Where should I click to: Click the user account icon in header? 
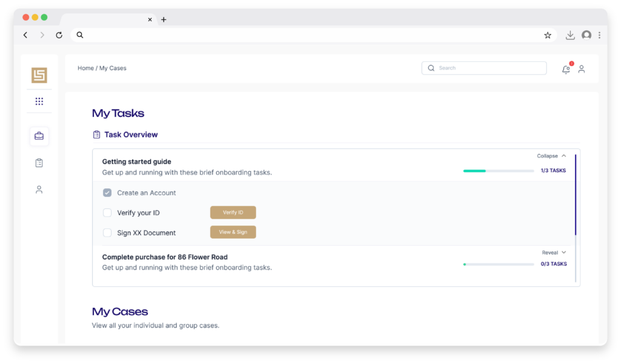tap(582, 69)
